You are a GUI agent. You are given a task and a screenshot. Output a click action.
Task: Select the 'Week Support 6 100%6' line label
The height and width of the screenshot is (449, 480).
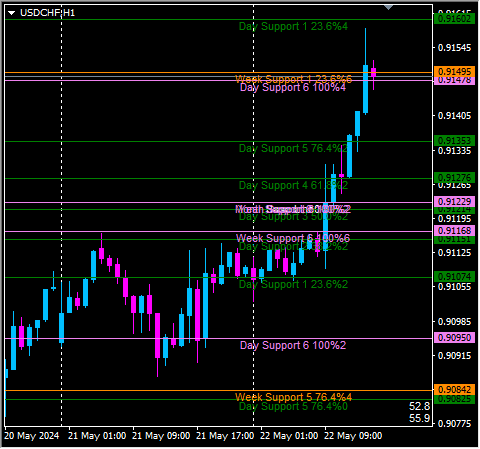pos(293,238)
